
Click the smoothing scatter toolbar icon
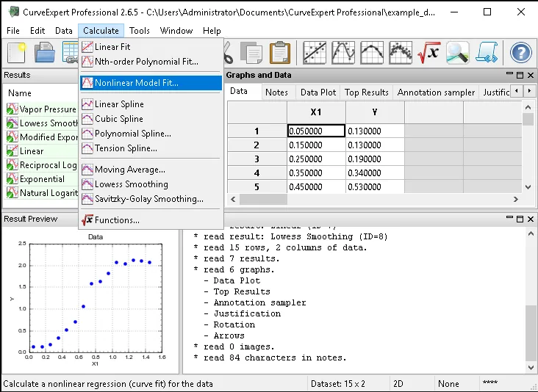pos(401,53)
